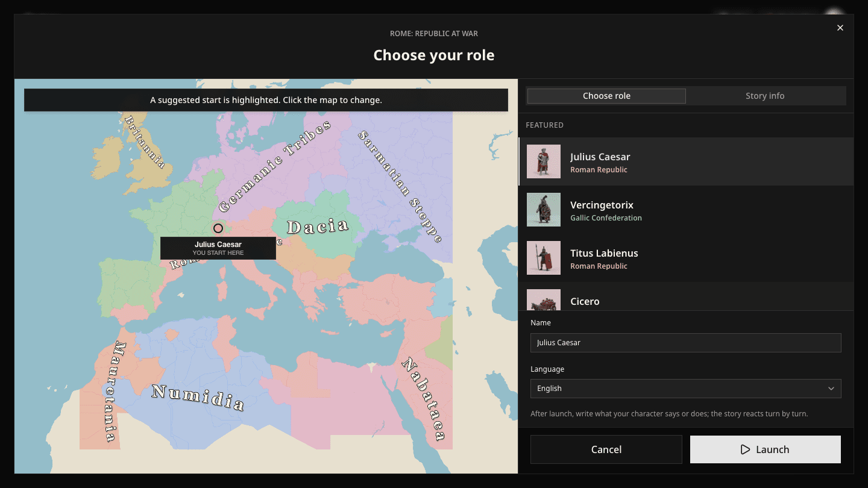Click the Mauretania region label
Viewport: 868px width, 488px height.
click(x=115, y=392)
